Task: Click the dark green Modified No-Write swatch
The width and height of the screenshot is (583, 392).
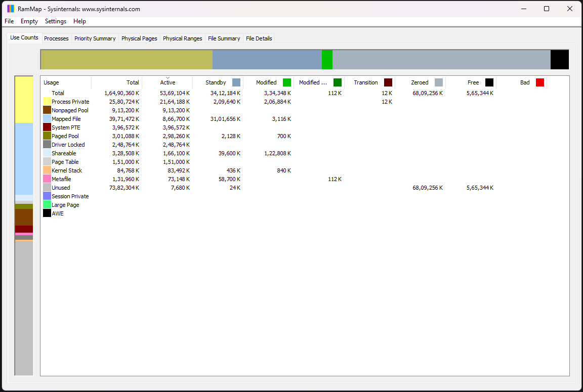Action: (337, 82)
